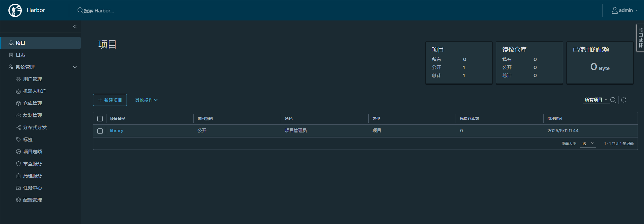Open the page size 15 dropdown
The width and height of the screenshot is (644, 224).
click(x=588, y=144)
